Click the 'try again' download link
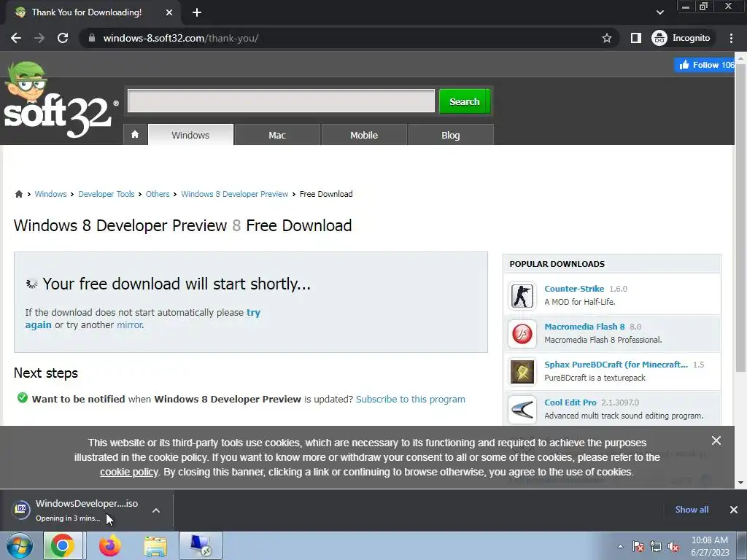 pyautogui.click(x=253, y=312)
